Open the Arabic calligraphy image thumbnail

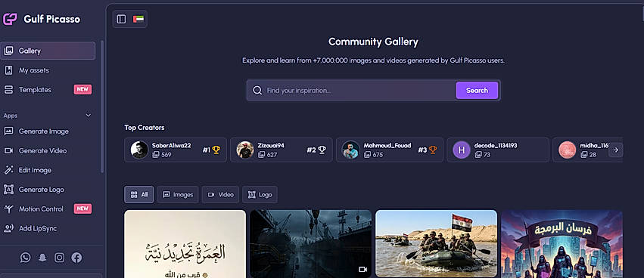[x=185, y=244]
